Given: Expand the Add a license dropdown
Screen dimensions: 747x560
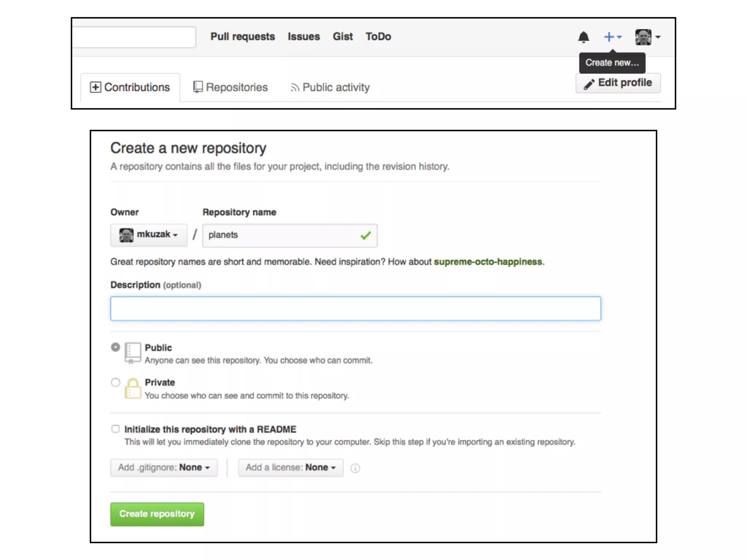Looking at the screenshot, I should tap(290, 467).
